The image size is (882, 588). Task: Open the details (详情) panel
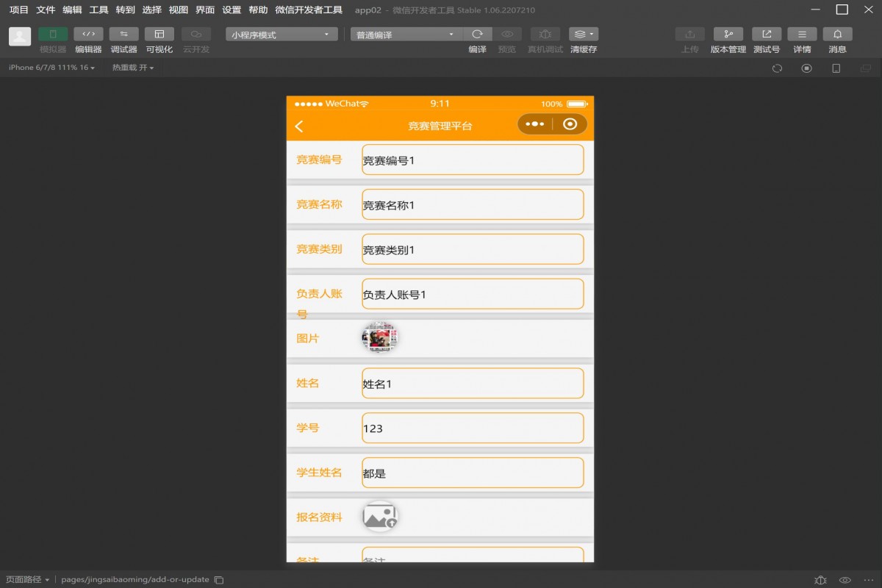(802, 35)
